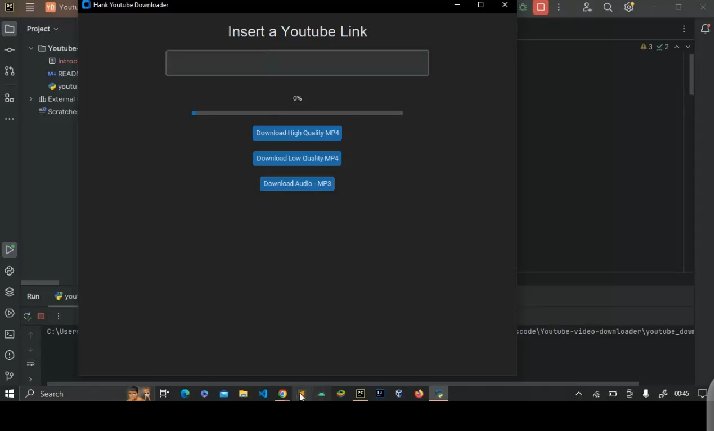The image size is (714, 431).
Task: Open Run panel more options ellipsis
Action: (x=58, y=316)
